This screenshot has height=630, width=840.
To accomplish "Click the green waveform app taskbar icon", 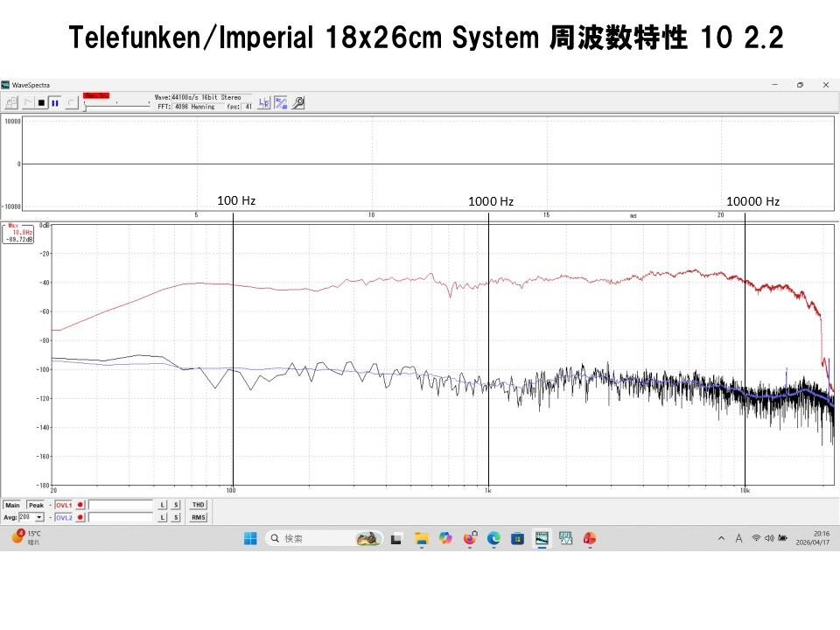I will [x=566, y=538].
